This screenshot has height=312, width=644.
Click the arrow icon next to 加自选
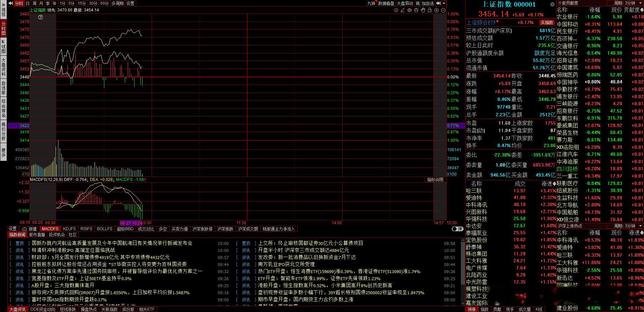point(438,3)
